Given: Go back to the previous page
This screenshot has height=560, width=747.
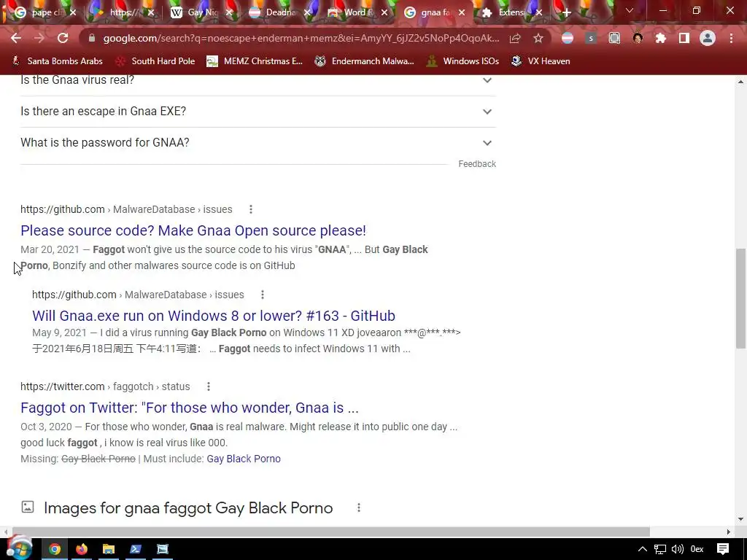Looking at the screenshot, I should point(16,38).
